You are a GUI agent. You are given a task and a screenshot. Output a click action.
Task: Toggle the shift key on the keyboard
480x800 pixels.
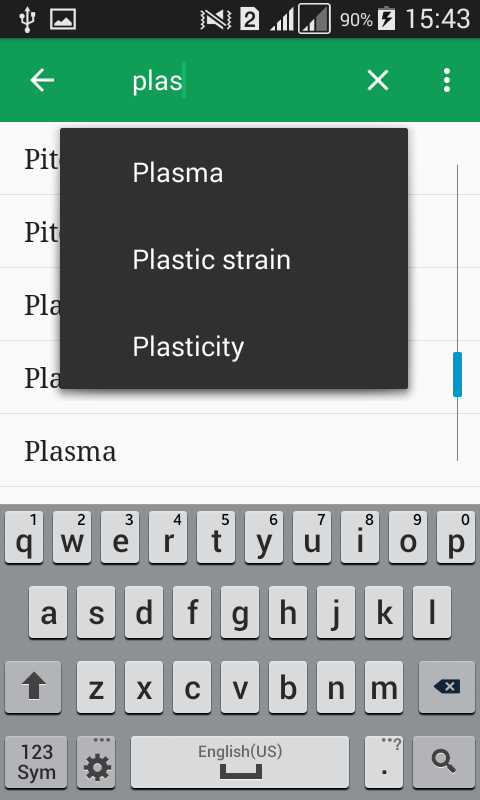point(33,687)
